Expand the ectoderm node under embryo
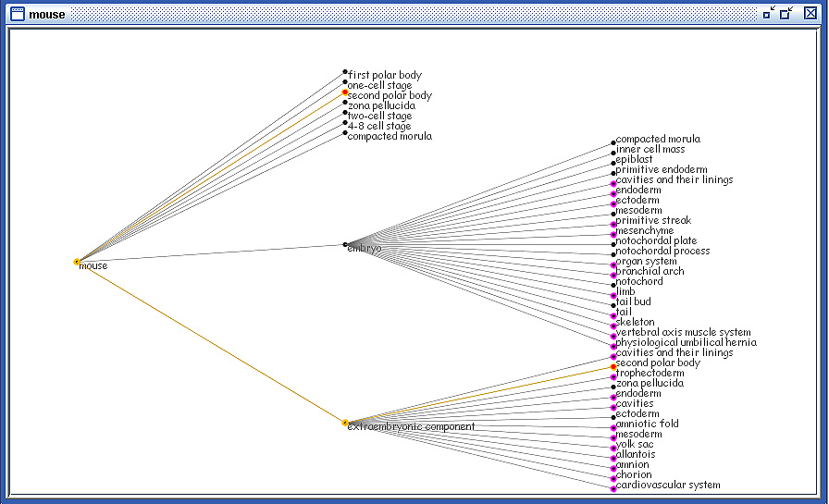Viewport: 829px width, 504px height. pos(613,204)
